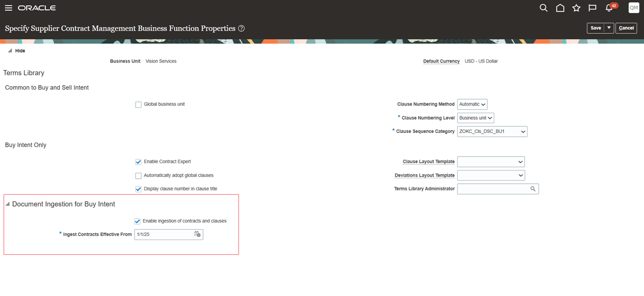This screenshot has height=296, width=644.
Task: Click the Oracle logo
Action: click(37, 8)
